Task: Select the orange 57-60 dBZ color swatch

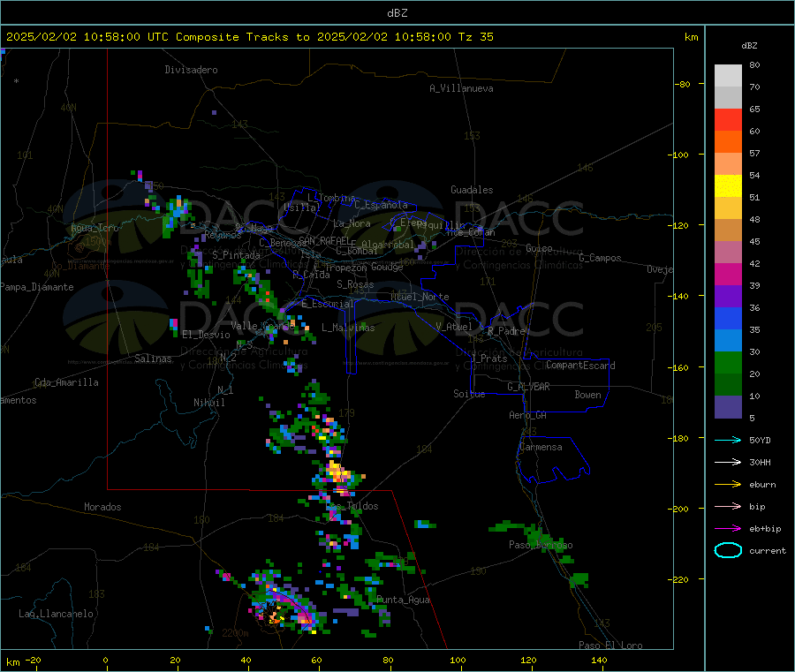Action: [728, 142]
